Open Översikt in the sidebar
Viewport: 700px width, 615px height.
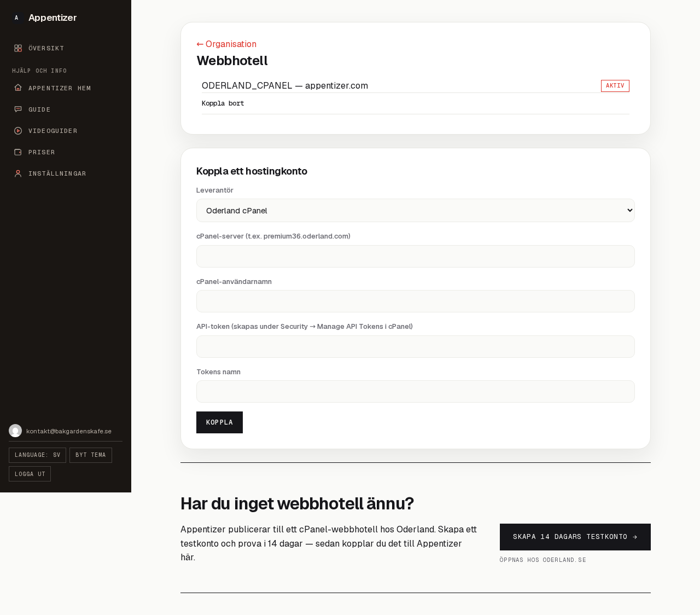click(66, 48)
